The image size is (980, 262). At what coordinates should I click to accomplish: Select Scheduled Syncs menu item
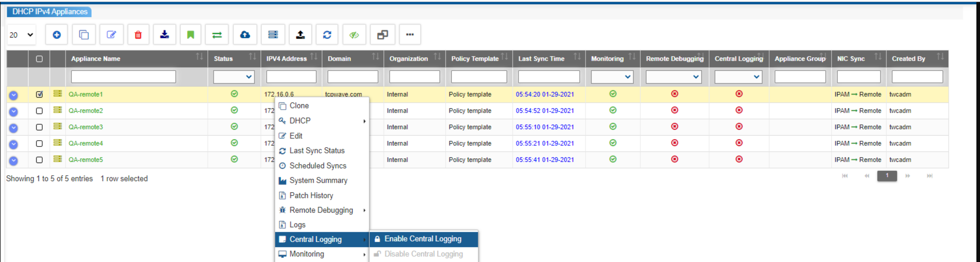[322, 166]
